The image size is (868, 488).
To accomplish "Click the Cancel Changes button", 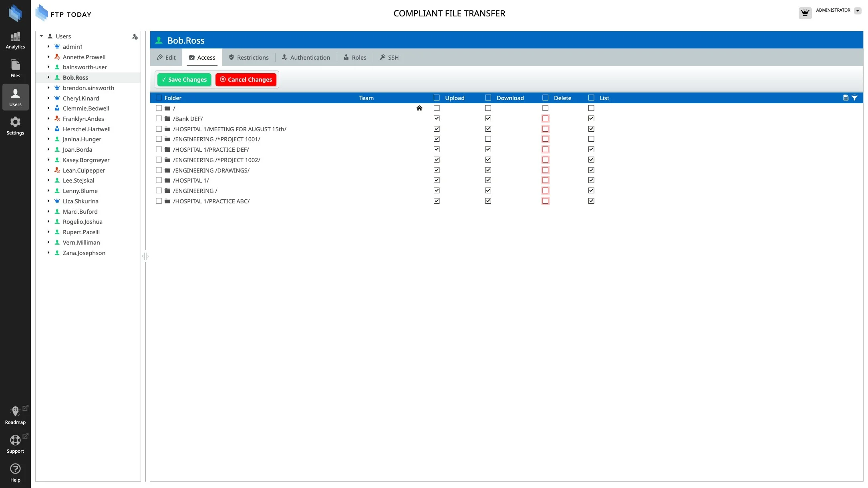I will click(x=246, y=80).
